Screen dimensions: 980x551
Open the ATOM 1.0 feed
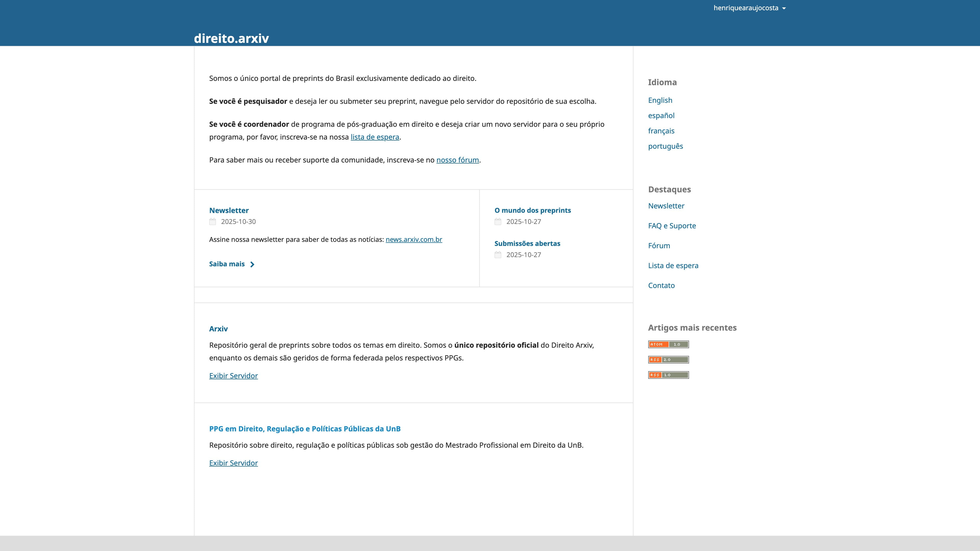click(x=668, y=344)
